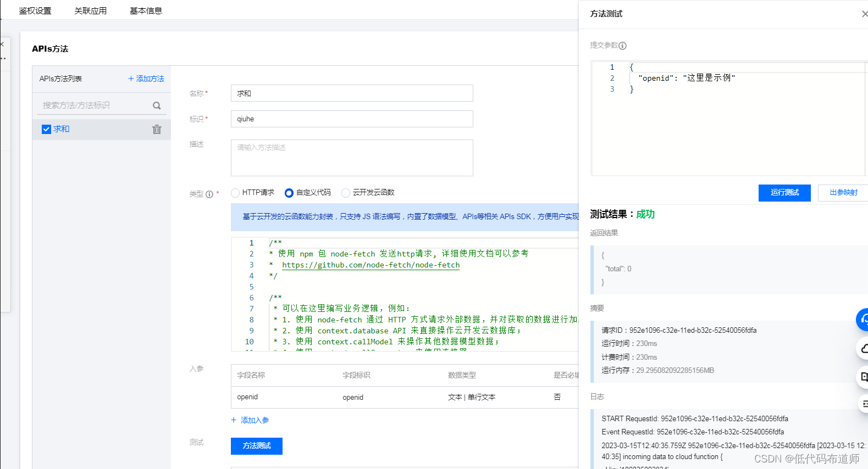Close the 方法测试 panel
The height and width of the screenshot is (469, 868).
(864, 14)
